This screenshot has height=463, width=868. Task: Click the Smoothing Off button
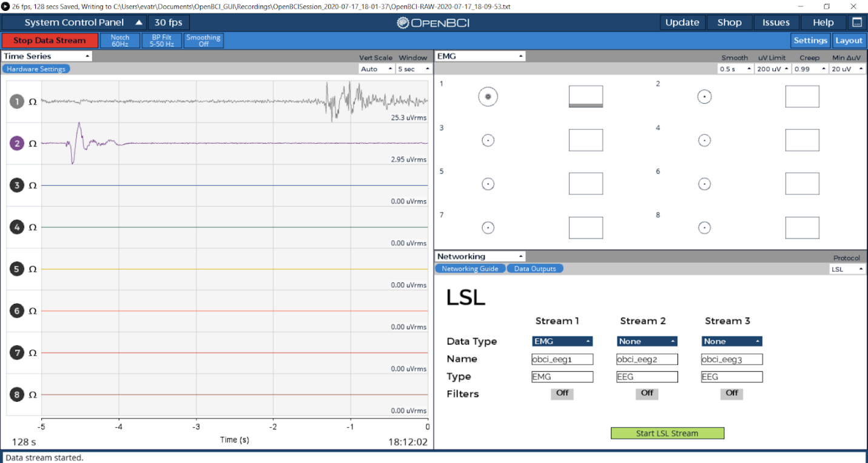[203, 41]
